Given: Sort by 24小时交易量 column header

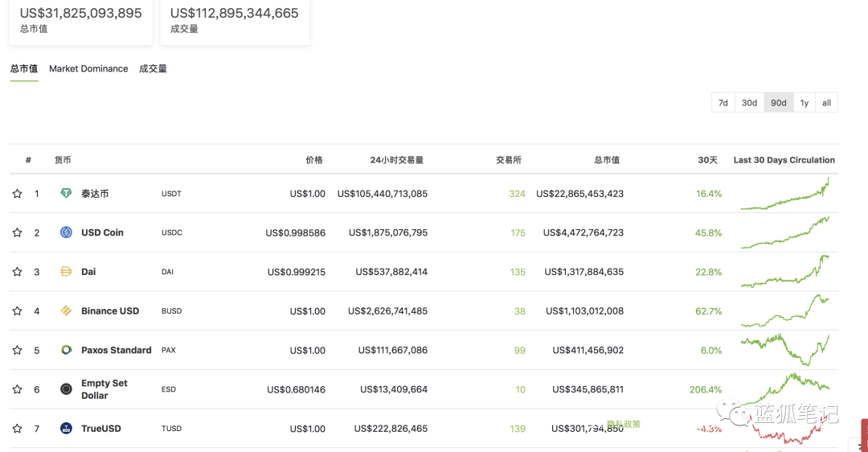Looking at the screenshot, I should coord(397,160).
